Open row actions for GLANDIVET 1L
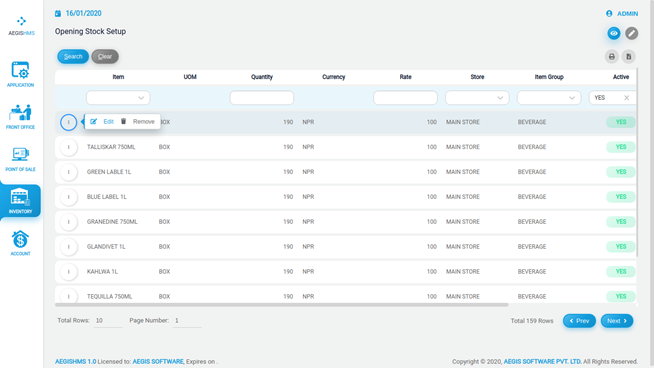This screenshot has width=654, height=368. 69,247
